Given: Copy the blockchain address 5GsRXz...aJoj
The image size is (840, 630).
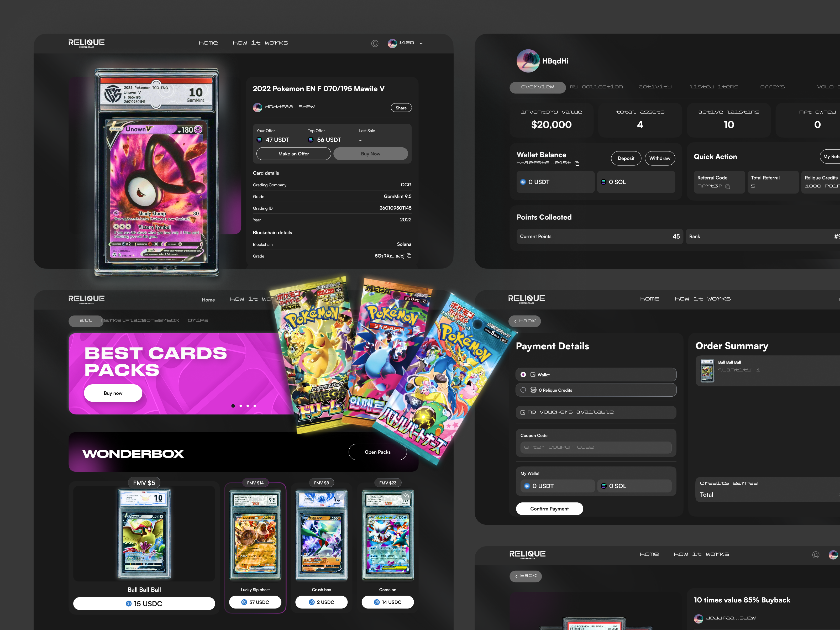Looking at the screenshot, I should [409, 256].
